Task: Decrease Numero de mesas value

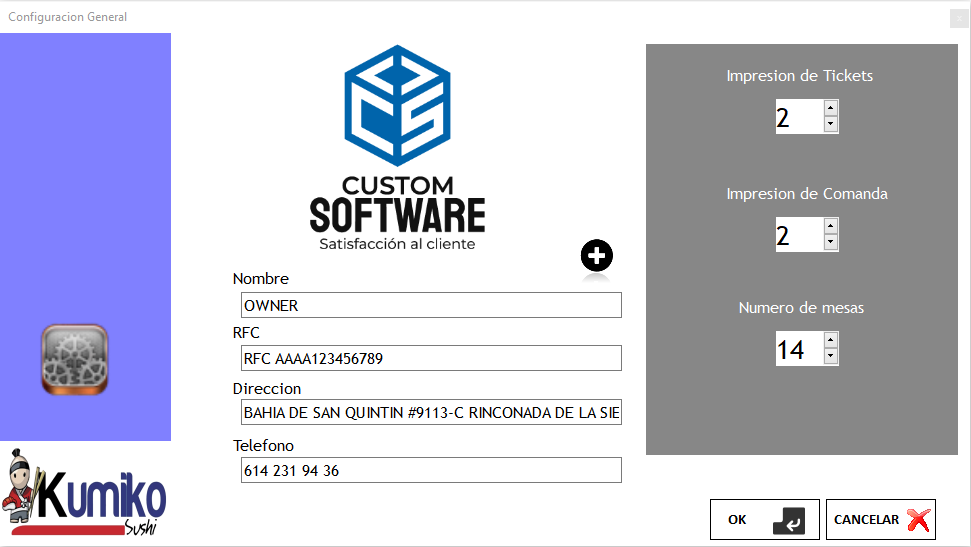Action: [830, 356]
